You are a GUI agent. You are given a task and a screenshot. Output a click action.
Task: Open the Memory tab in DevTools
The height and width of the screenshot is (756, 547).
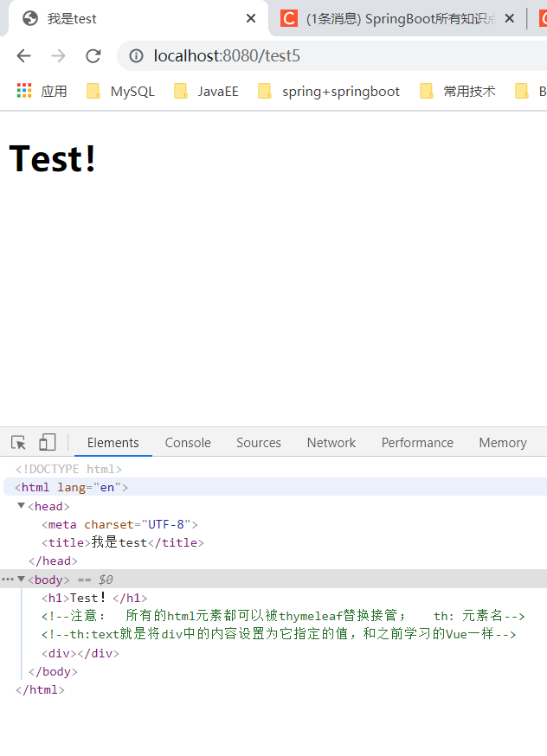pos(503,443)
